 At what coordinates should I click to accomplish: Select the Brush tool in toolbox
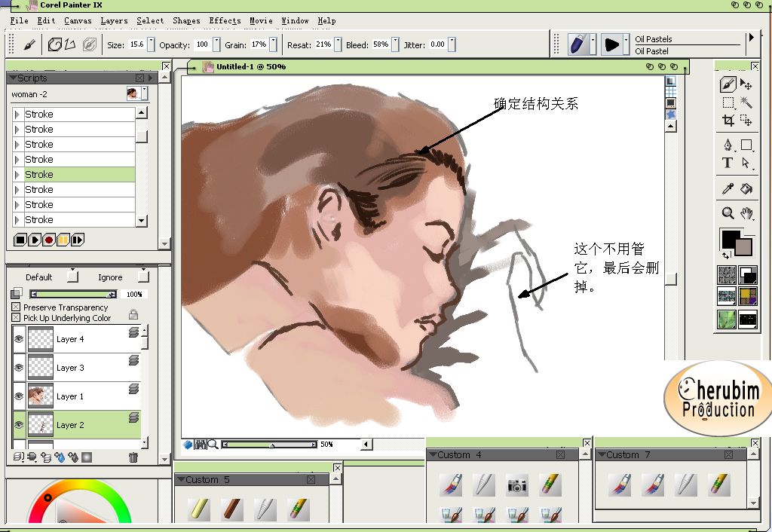click(x=728, y=84)
